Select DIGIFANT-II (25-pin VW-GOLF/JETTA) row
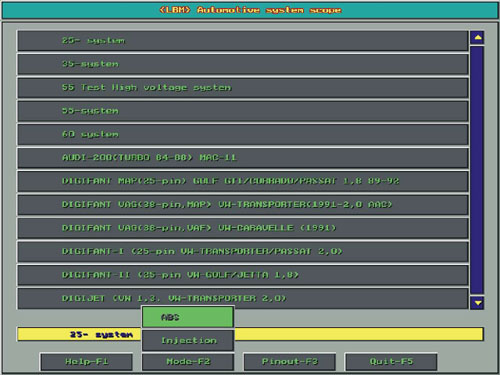This screenshot has width=500, height=375. 243,275
